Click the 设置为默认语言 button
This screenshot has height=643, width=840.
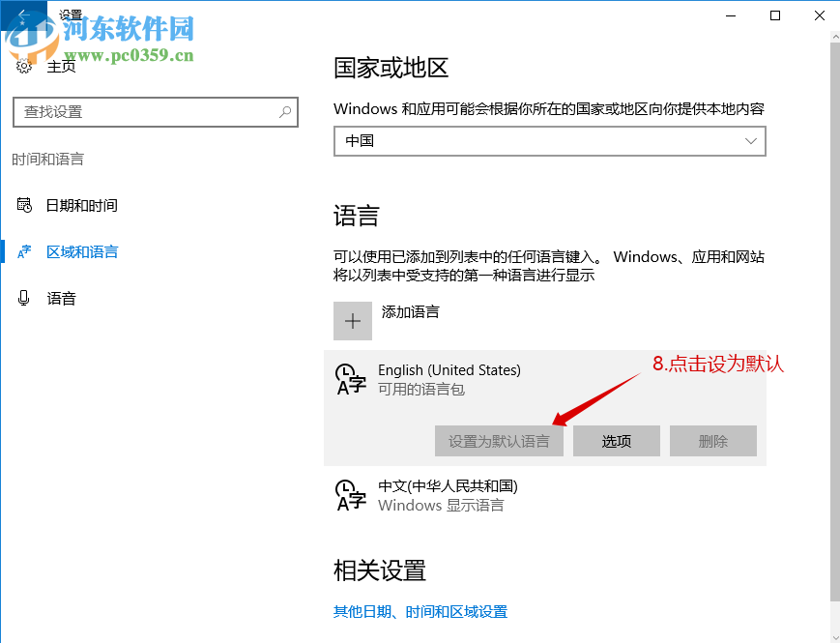click(x=499, y=441)
